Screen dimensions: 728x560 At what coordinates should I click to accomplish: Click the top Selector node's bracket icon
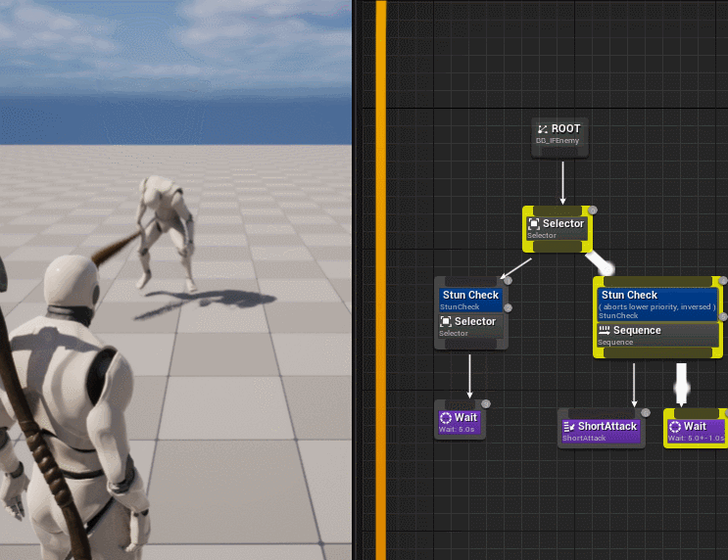[534, 224]
